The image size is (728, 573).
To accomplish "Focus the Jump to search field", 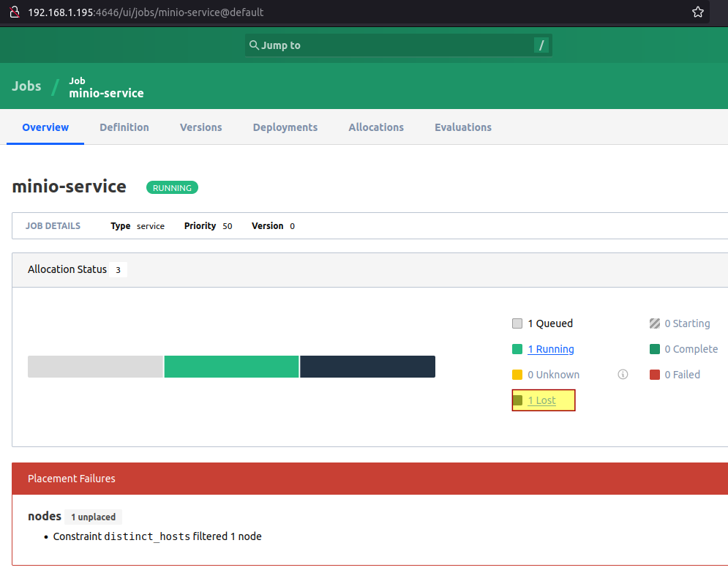I will (398, 45).
